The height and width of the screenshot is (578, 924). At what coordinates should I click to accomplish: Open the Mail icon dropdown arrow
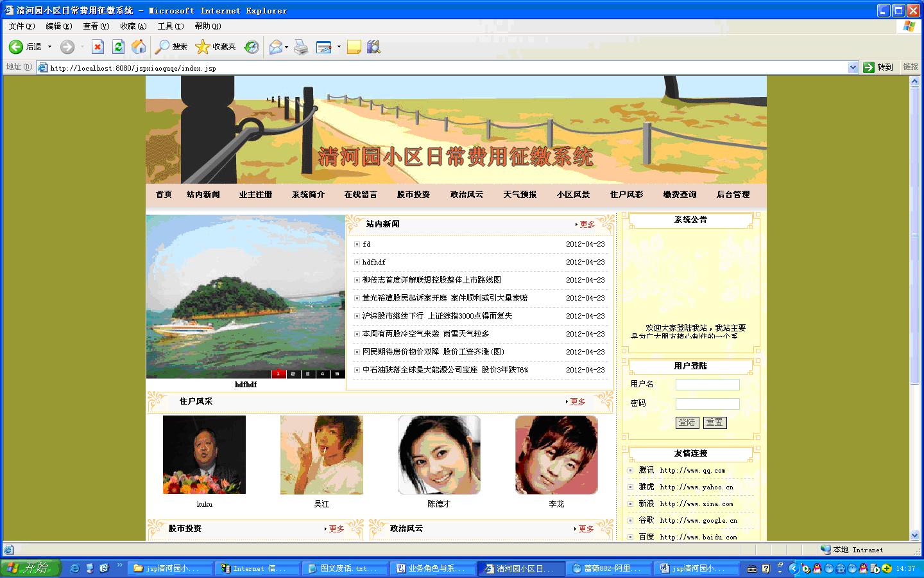click(286, 47)
